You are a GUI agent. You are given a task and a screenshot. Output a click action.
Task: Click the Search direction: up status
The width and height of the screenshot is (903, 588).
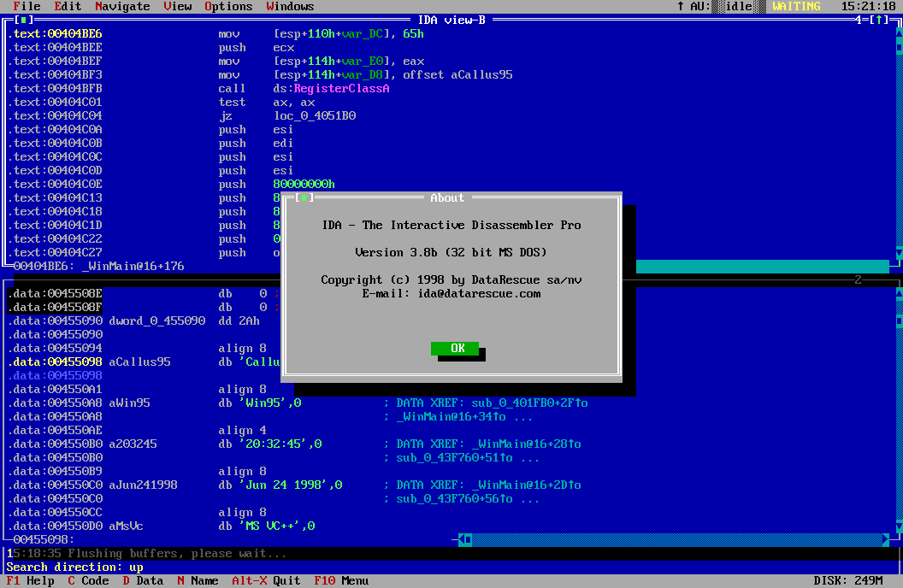(x=74, y=567)
